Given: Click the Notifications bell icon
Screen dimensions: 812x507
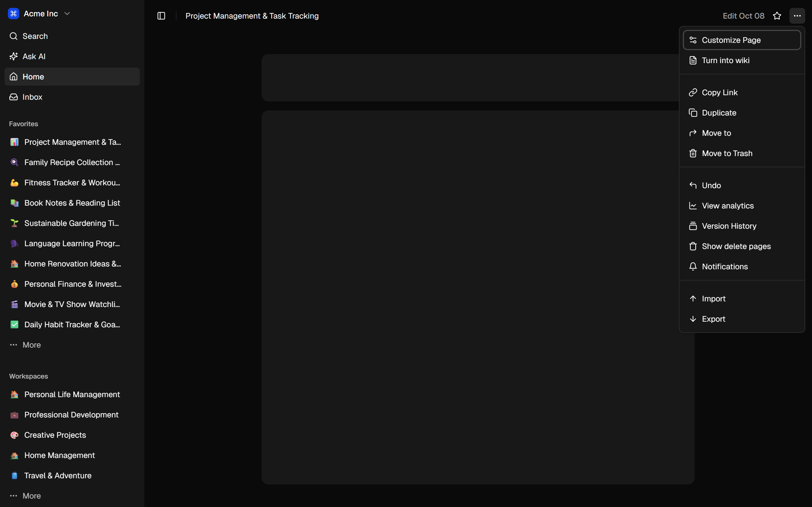Looking at the screenshot, I should coord(693,266).
